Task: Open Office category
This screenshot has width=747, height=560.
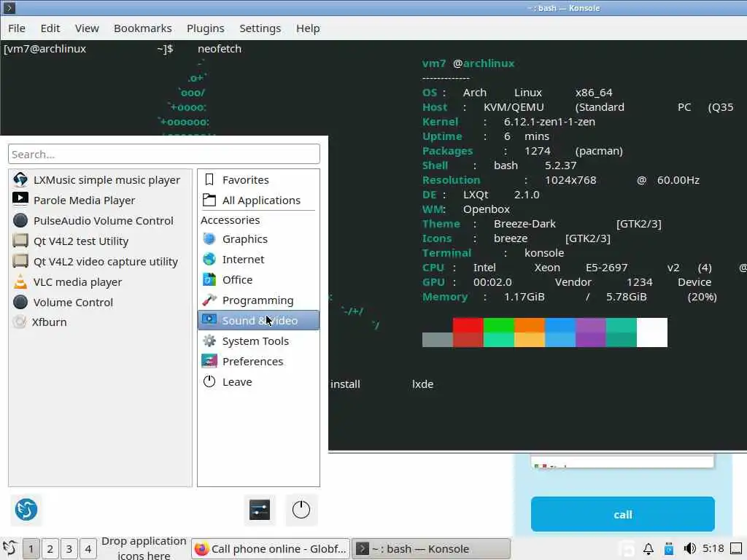Action: [258, 280]
